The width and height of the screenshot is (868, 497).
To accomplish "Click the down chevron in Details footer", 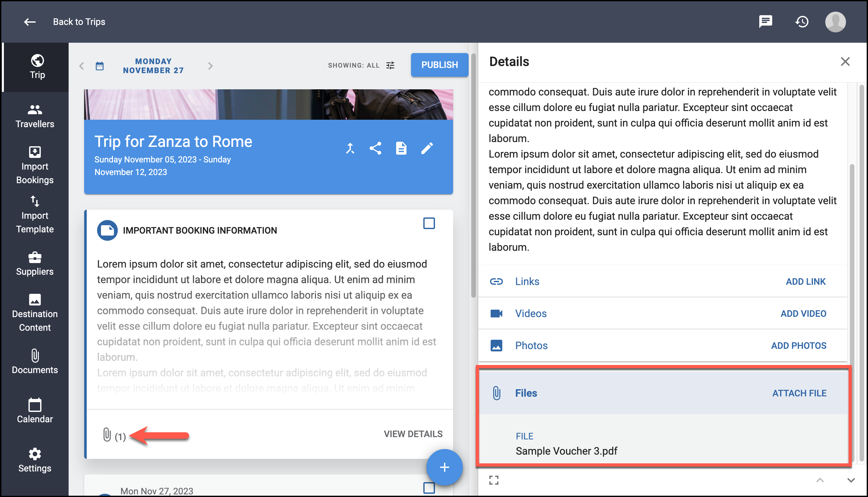I will click(x=851, y=480).
